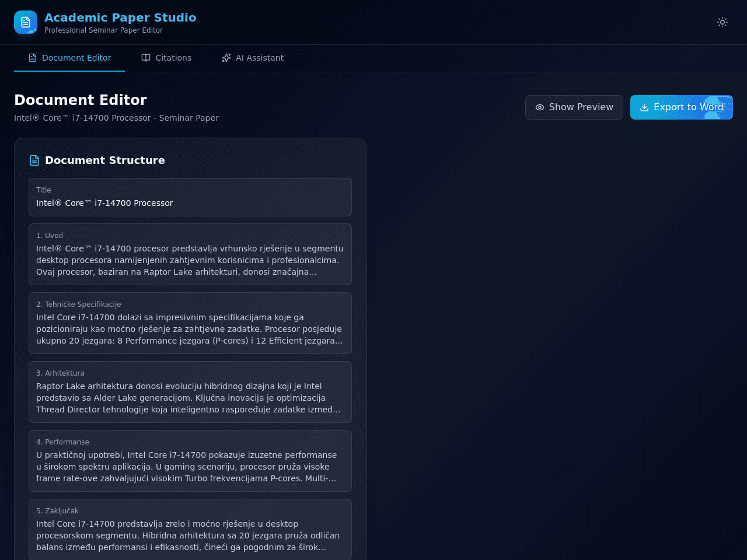Click the Document Editor heading
Viewport: 747px width, 560px height.
coord(81,100)
